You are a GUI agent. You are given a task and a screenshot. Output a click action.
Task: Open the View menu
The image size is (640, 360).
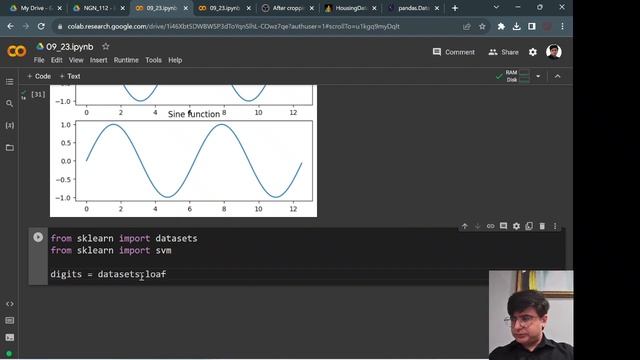click(76, 60)
